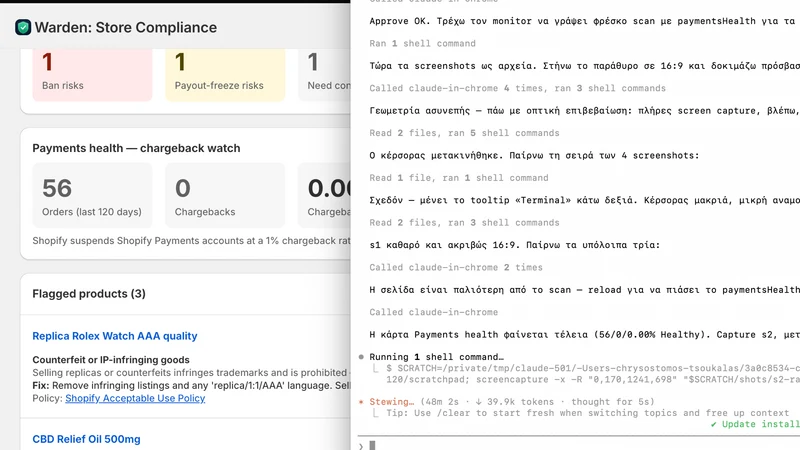Select the Payout-freeze risks yellow card
The height and width of the screenshot is (450, 800).
(225, 74)
